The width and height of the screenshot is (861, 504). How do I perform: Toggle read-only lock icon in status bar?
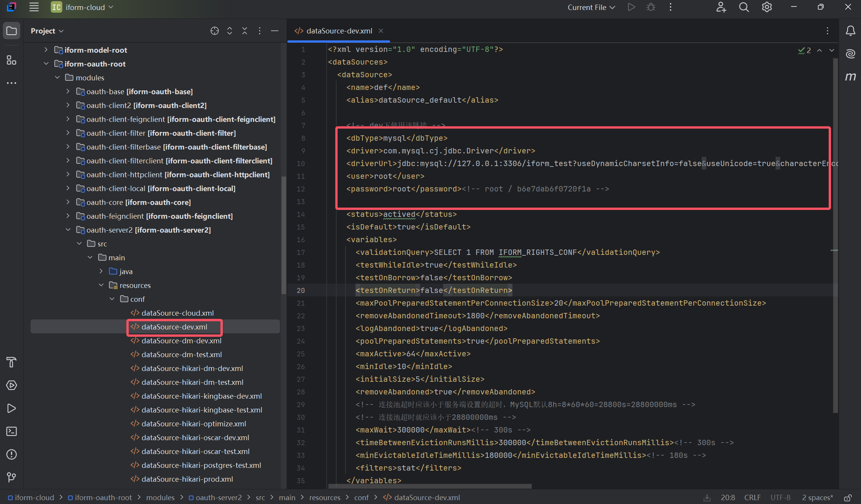click(x=848, y=497)
